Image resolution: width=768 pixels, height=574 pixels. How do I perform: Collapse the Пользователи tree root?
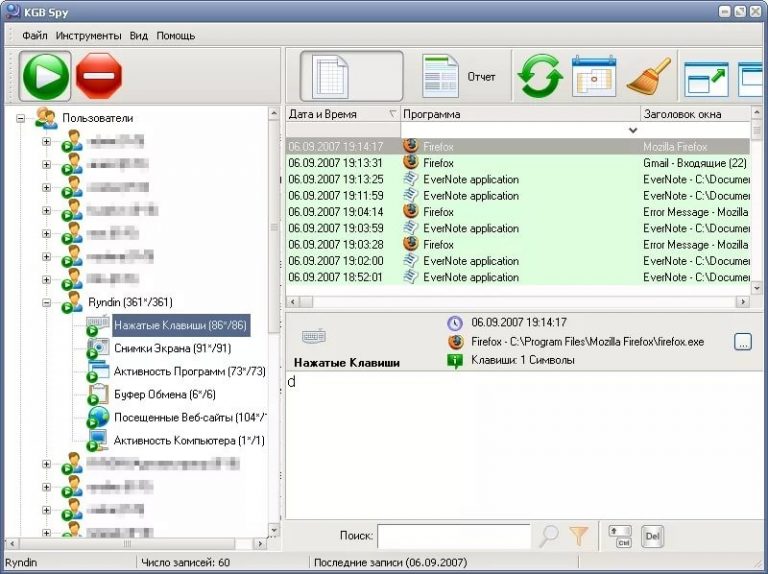tap(21, 118)
